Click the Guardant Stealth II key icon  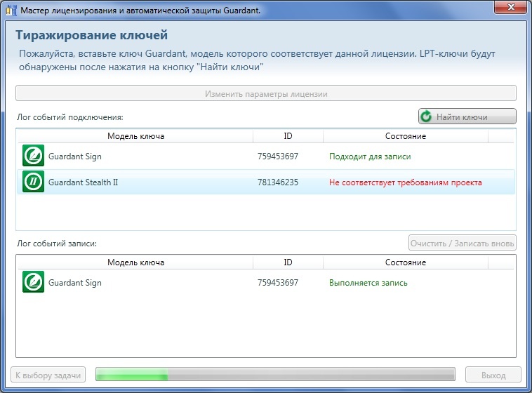click(33, 182)
